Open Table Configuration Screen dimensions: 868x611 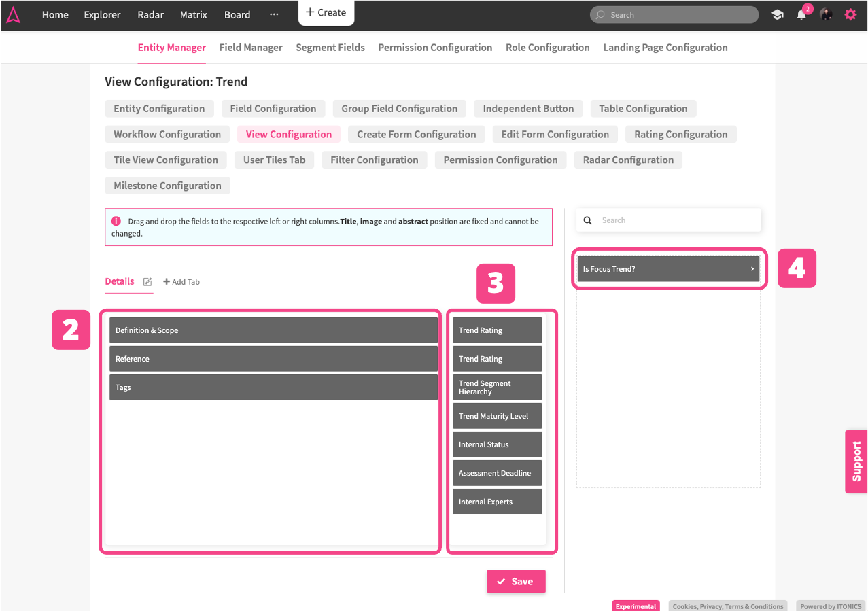643,109
